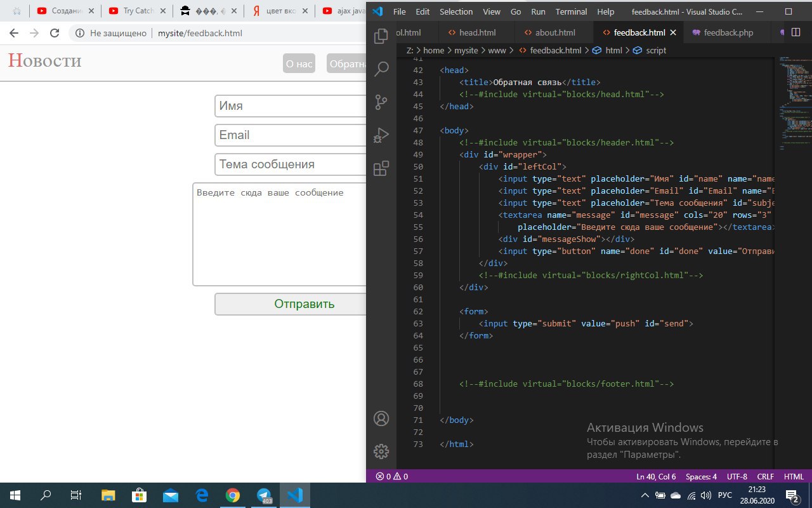Open the Terminal menu
This screenshot has height=508, width=812.
pyautogui.click(x=572, y=11)
